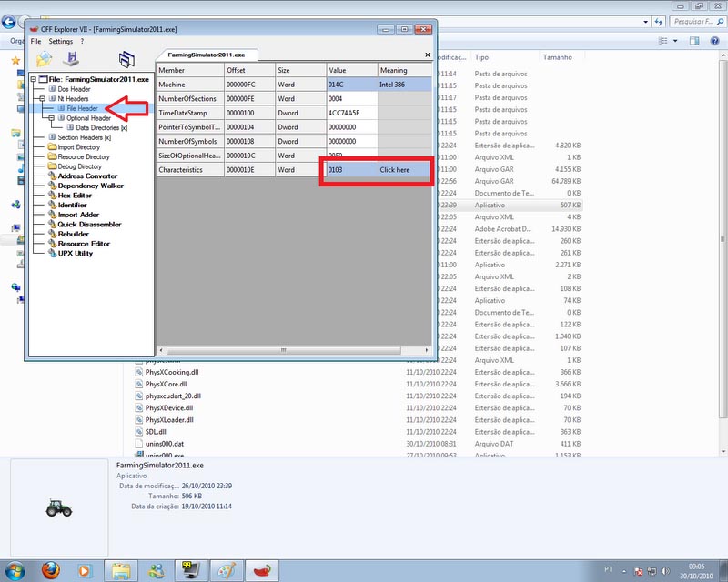Launch the Dependency Walker tool
The width and height of the screenshot is (728, 582).
pos(90,186)
